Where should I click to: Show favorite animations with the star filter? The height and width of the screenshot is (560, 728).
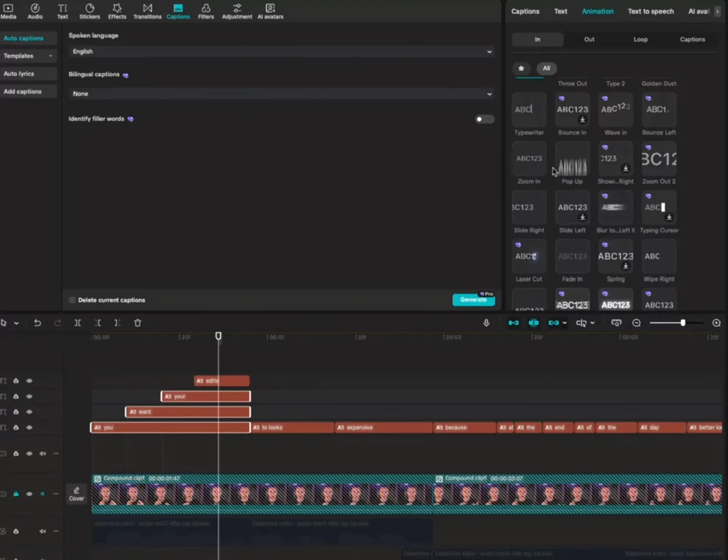click(x=521, y=68)
